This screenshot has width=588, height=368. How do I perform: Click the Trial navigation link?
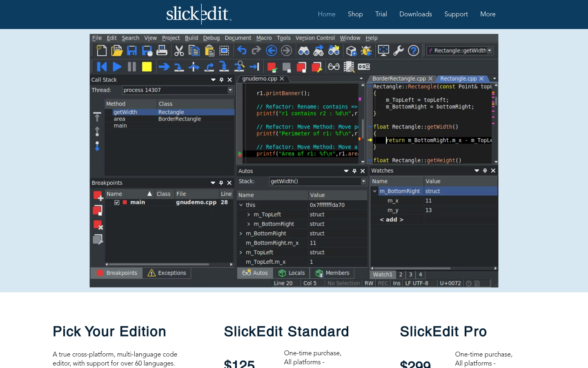click(381, 14)
